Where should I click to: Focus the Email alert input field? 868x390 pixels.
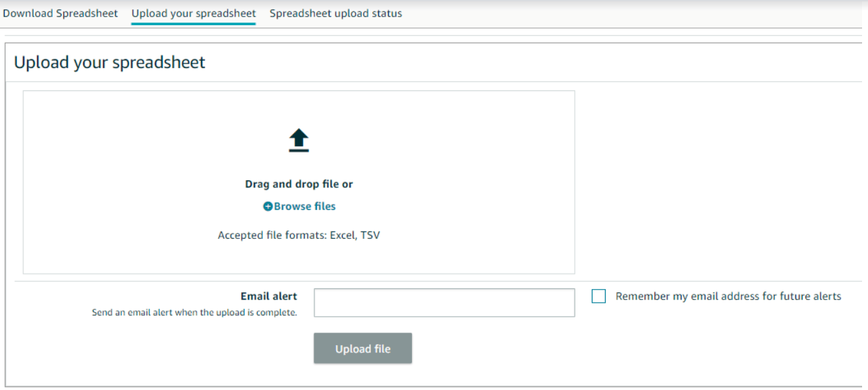point(444,302)
